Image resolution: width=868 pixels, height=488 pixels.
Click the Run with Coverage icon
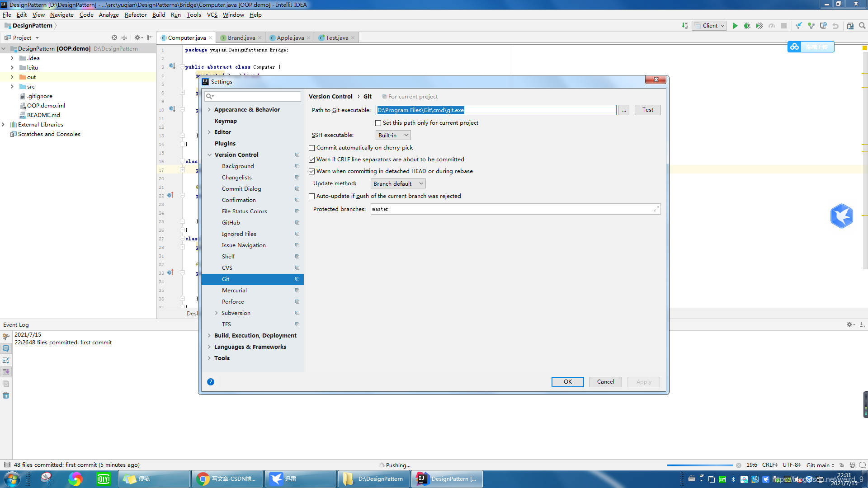[x=759, y=26]
